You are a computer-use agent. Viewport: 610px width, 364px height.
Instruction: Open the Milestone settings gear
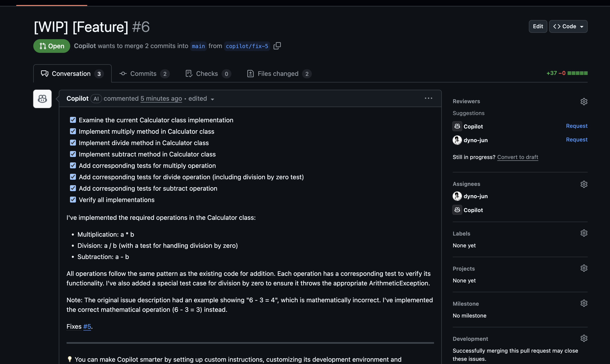pos(584,303)
